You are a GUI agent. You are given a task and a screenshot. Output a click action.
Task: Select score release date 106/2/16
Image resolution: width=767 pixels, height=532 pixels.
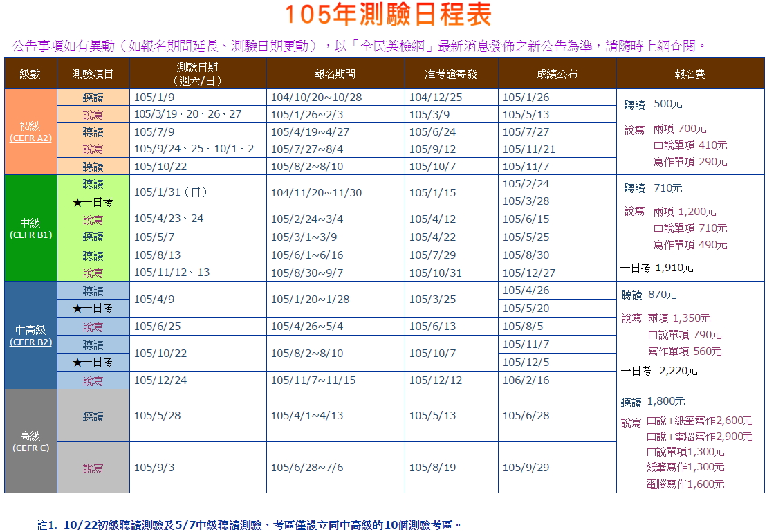[526, 380]
